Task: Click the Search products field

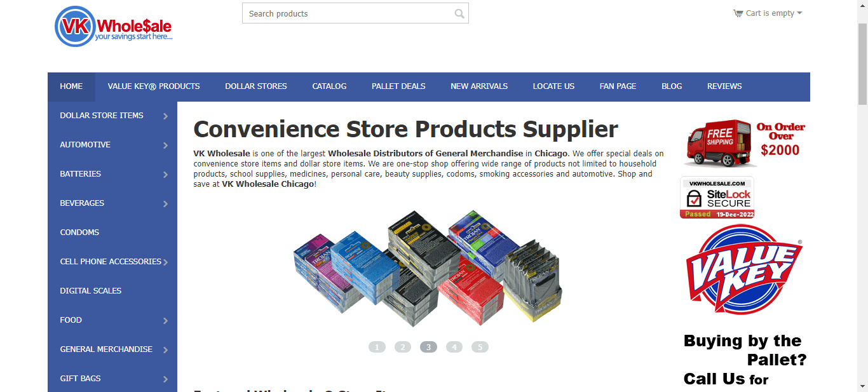Action: (x=355, y=13)
